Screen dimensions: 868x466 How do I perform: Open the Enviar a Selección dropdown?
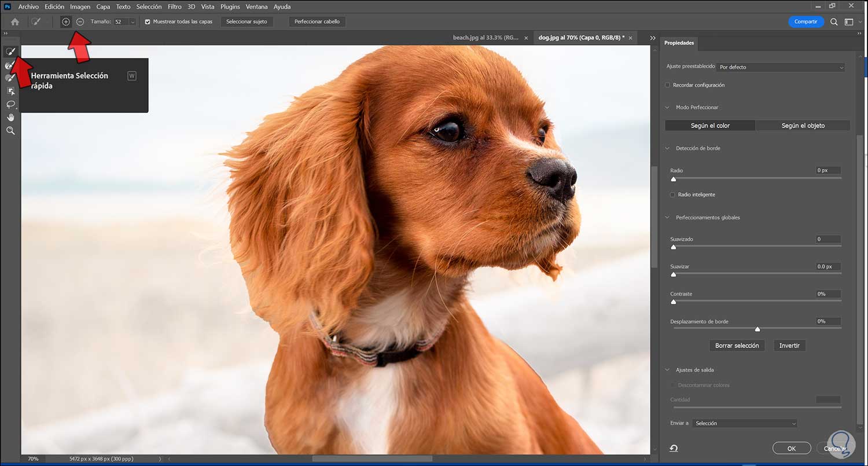(745, 423)
